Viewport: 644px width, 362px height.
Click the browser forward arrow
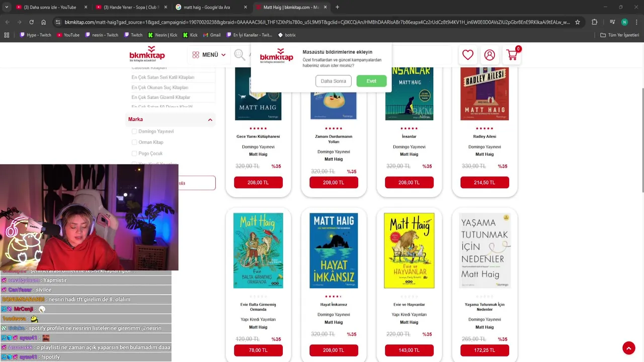[19, 22]
